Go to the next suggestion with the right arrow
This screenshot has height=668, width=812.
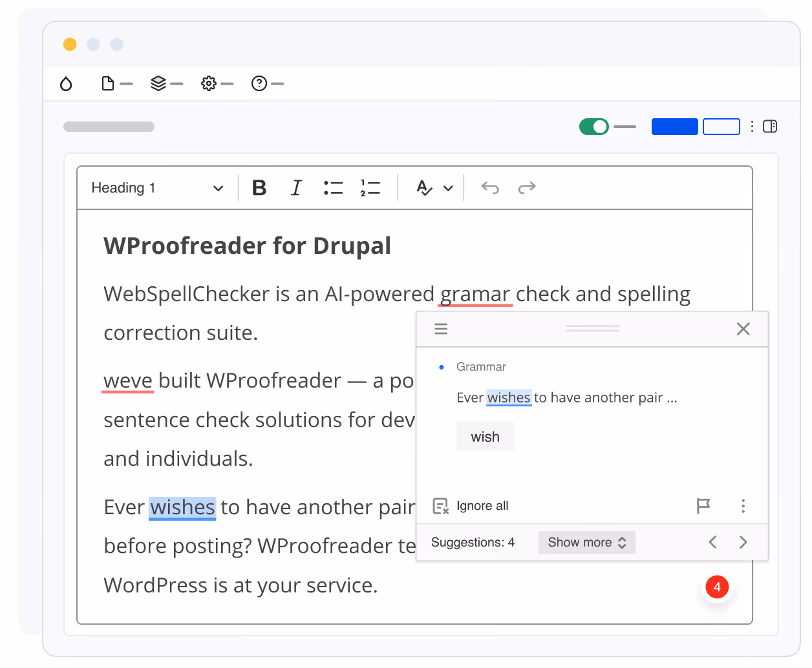point(743,542)
